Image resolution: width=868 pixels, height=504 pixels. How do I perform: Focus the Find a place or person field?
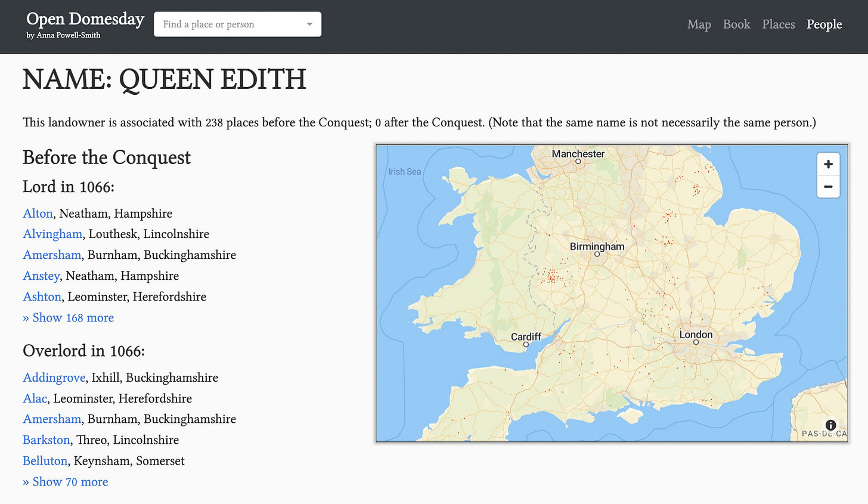[237, 24]
